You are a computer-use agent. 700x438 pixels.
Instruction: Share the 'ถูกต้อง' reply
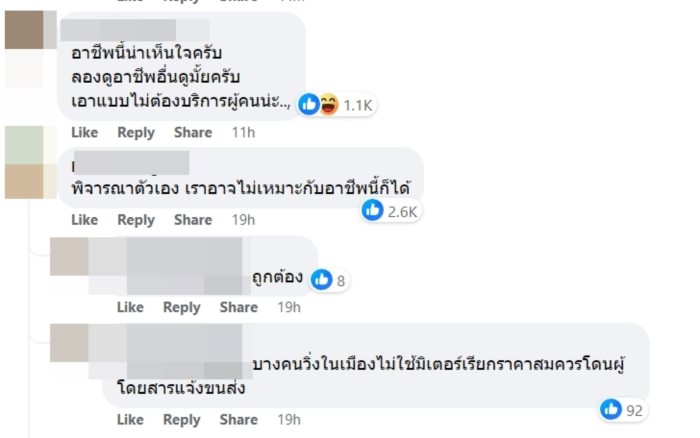pyautogui.click(x=239, y=307)
